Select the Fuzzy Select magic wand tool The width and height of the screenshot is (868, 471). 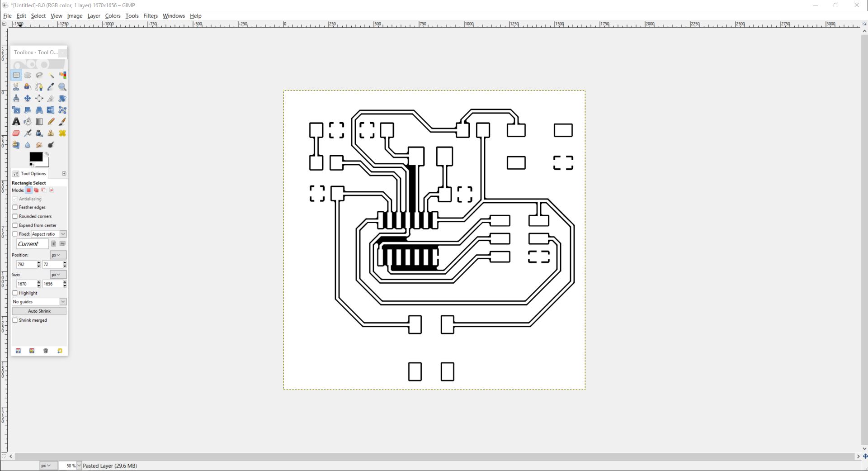[51, 75]
